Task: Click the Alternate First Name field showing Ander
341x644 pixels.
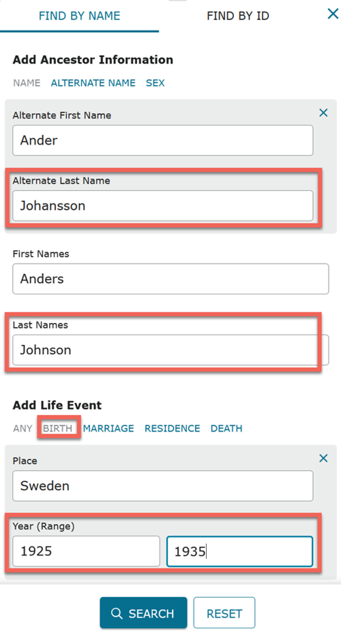Action: coord(163,140)
